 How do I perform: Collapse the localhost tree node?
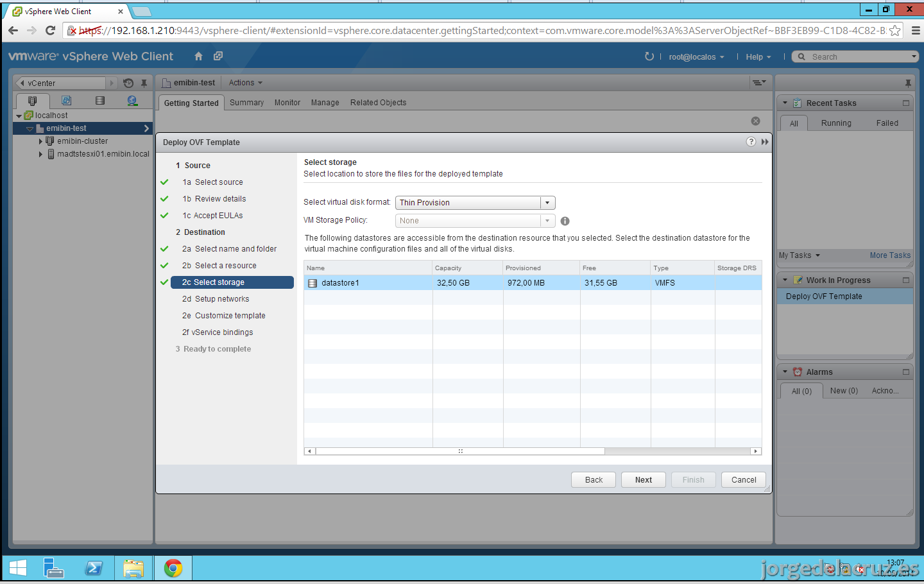click(19, 116)
